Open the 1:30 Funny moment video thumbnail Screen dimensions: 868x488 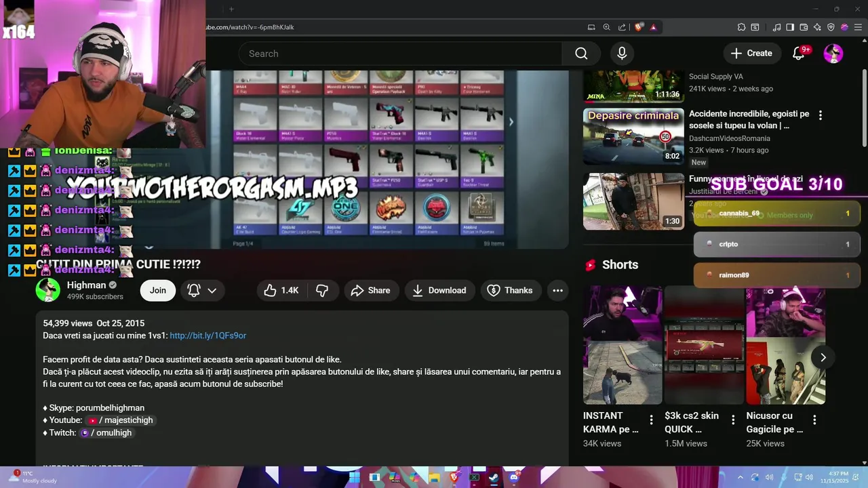click(633, 201)
